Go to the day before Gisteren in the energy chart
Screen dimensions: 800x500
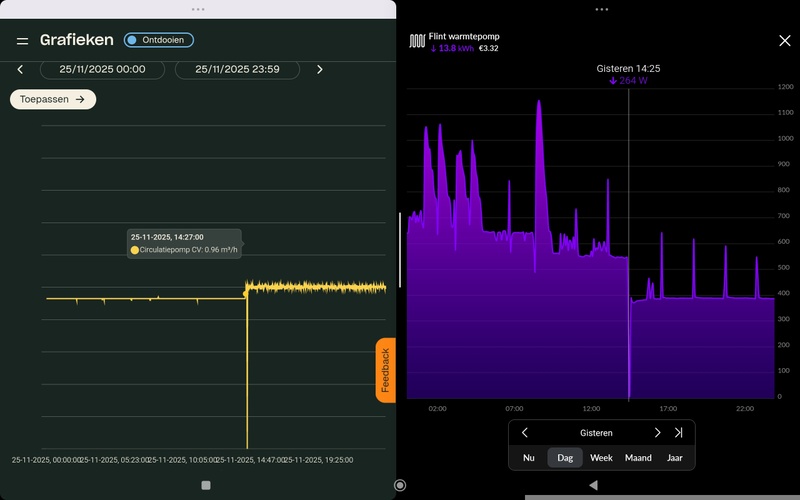pos(524,433)
